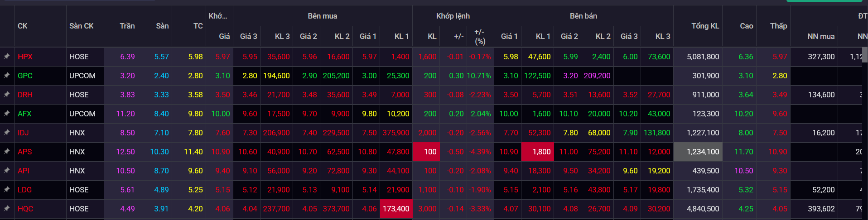
Task: Unpin the LDG stock row
Action: tap(7, 190)
